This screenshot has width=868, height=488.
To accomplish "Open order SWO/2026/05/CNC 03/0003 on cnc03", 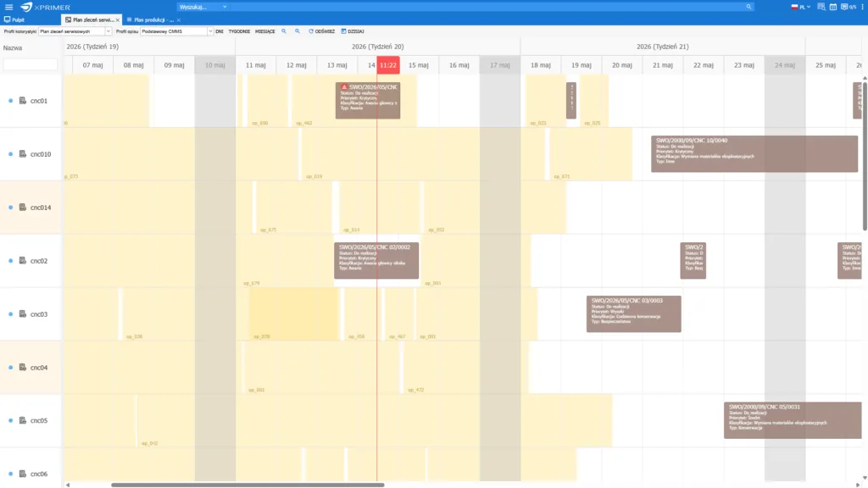I will [634, 313].
